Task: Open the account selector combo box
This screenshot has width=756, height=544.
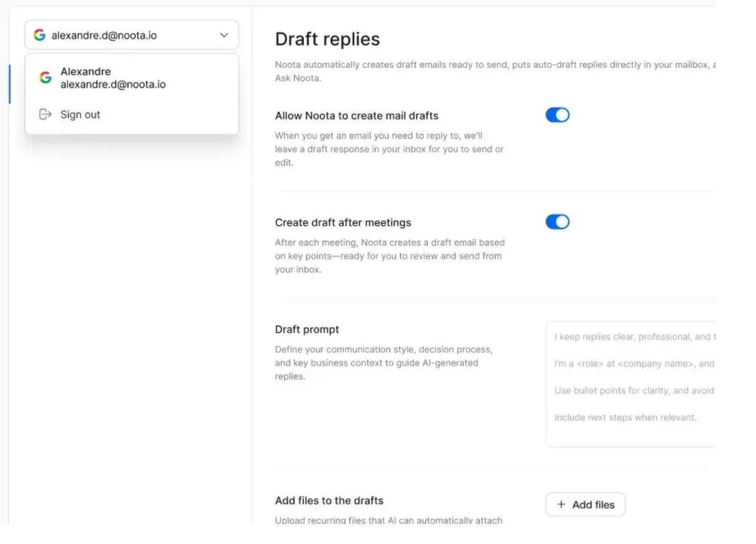Action: (132, 35)
